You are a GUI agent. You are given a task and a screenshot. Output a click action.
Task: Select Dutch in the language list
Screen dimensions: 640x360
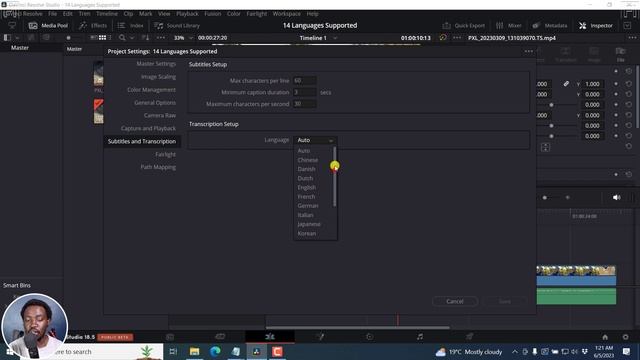[x=305, y=178]
